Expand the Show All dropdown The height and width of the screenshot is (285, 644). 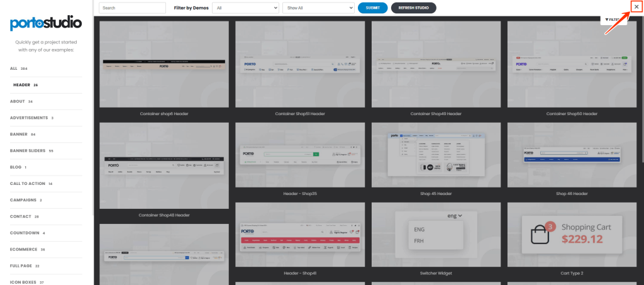[318, 8]
